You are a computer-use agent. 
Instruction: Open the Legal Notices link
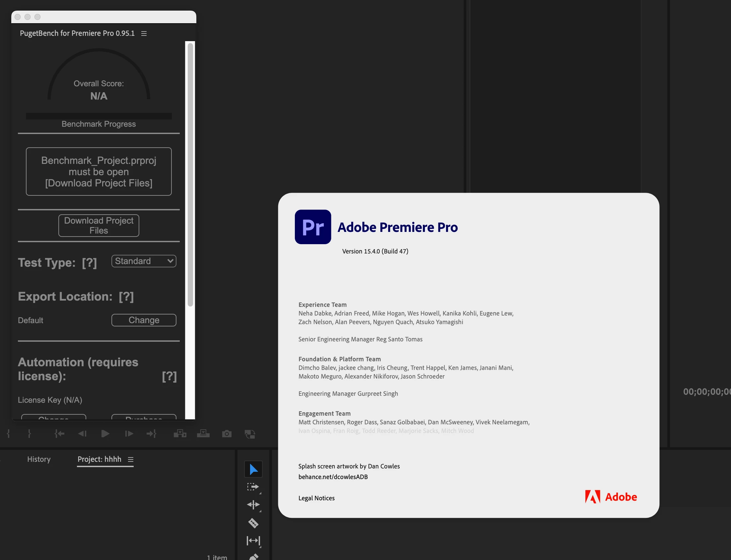pyautogui.click(x=316, y=498)
